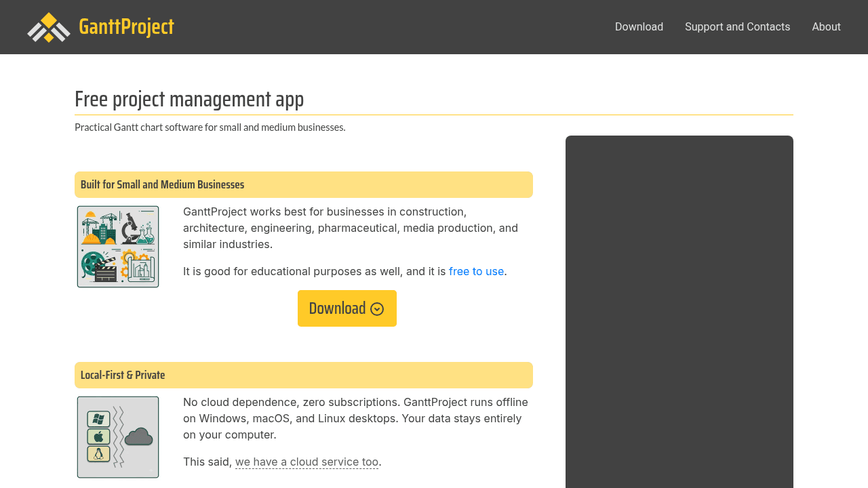Go to the About page

pos(826,27)
